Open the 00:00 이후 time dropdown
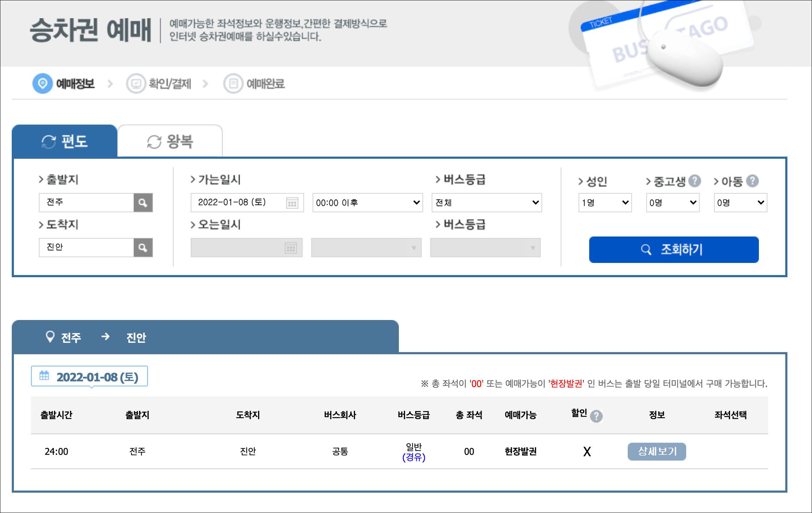 tap(368, 203)
